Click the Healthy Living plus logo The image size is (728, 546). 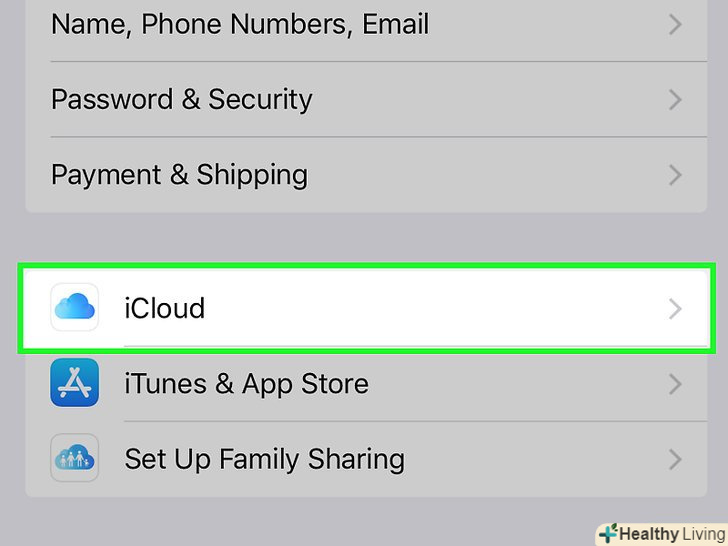[607, 534]
